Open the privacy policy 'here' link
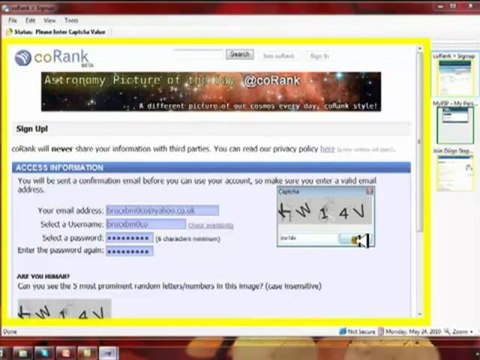 pyautogui.click(x=327, y=149)
